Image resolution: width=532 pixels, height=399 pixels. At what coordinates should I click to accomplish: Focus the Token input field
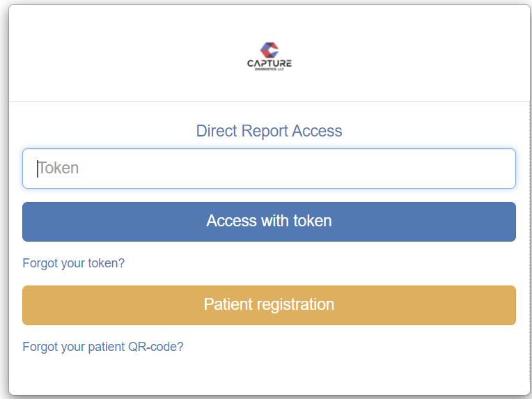tap(269, 169)
